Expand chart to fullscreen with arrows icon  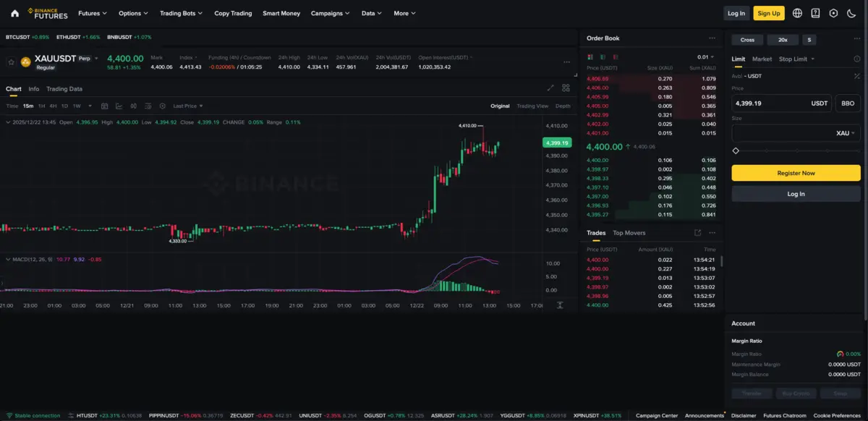pyautogui.click(x=550, y=88)
